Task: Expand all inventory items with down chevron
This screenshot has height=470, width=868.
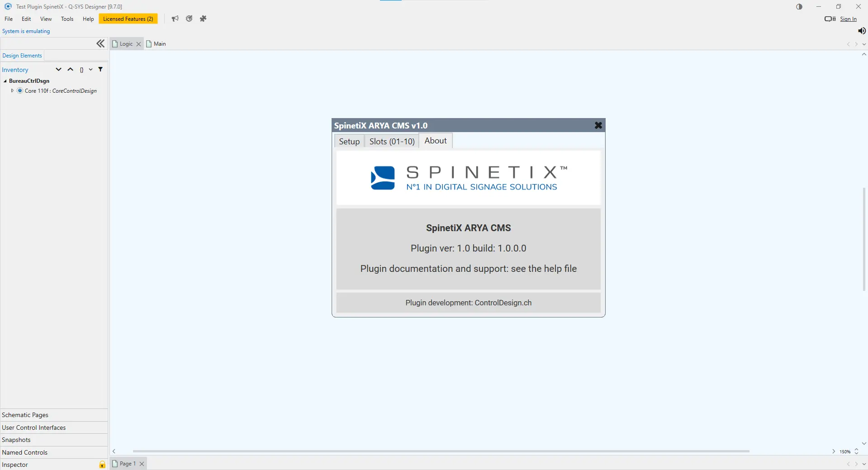Action: [58, 69]
